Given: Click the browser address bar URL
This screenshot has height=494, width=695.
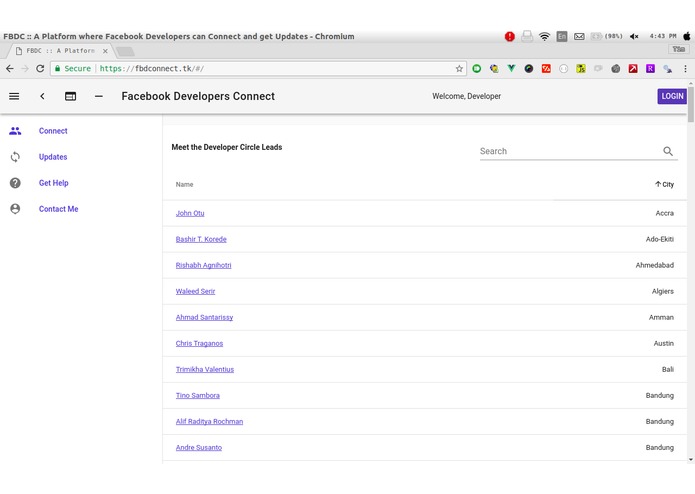Looking at the screenshot, I should tap(152, 69).
